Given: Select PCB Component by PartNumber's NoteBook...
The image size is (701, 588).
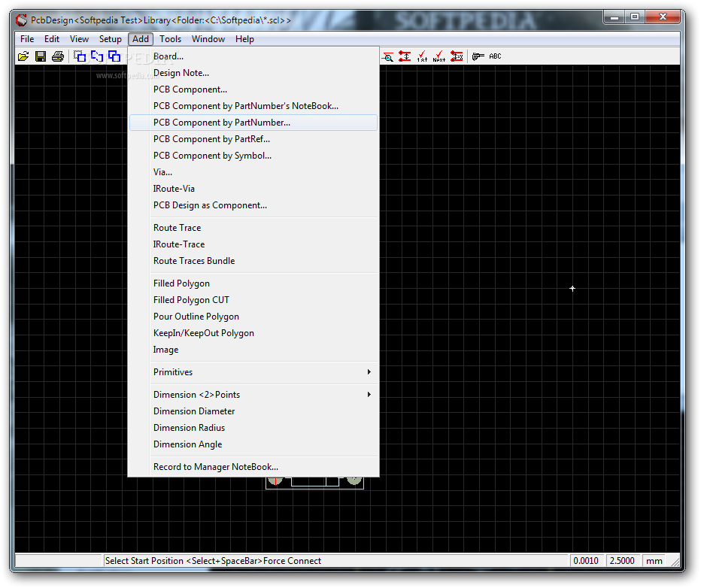Looking at the screenshot, I should click(253, 106).
